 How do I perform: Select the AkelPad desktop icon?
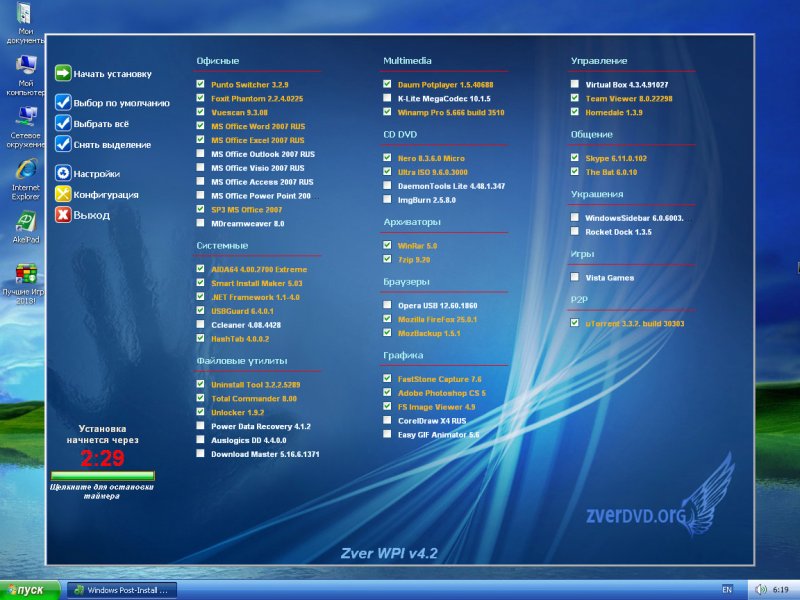pyautogui.click(x=26, y=228)
